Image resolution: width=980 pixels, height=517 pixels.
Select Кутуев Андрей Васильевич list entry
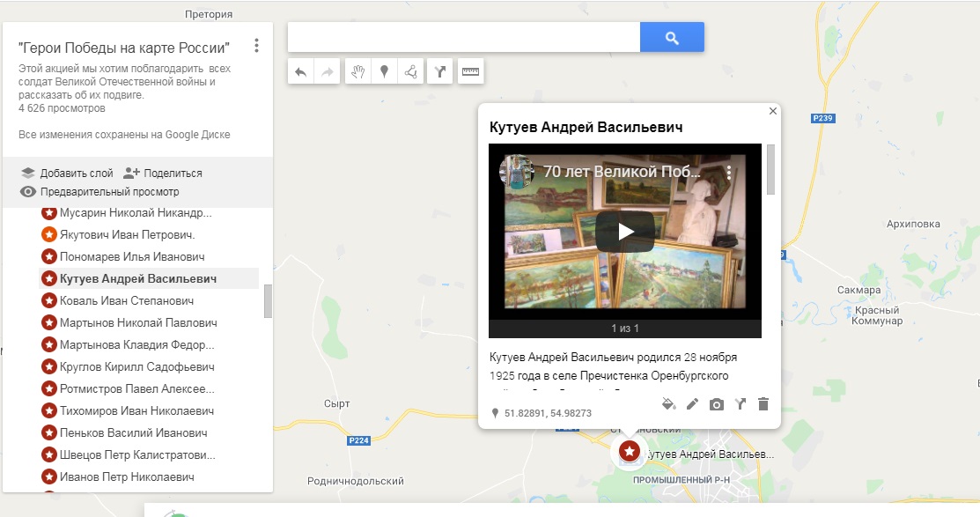pyautogui.click(x=138, y=279)
